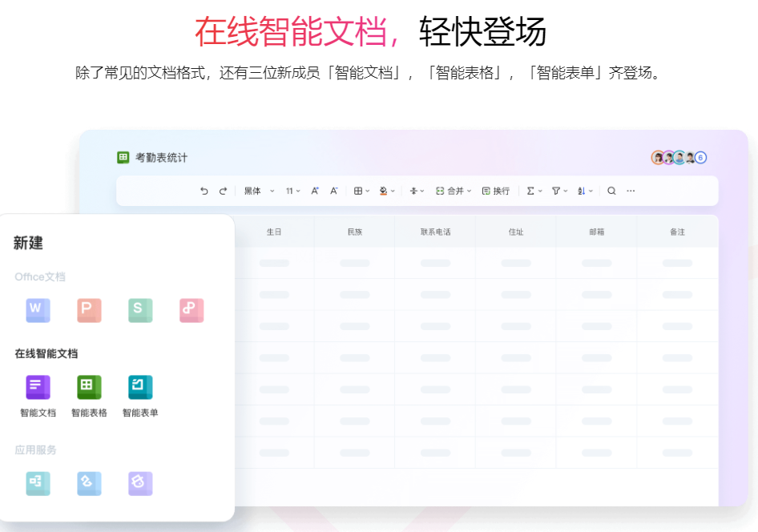The image size is (758, 532).
Task: Open the teal mind-map service icon
Action: click(38, 483)
